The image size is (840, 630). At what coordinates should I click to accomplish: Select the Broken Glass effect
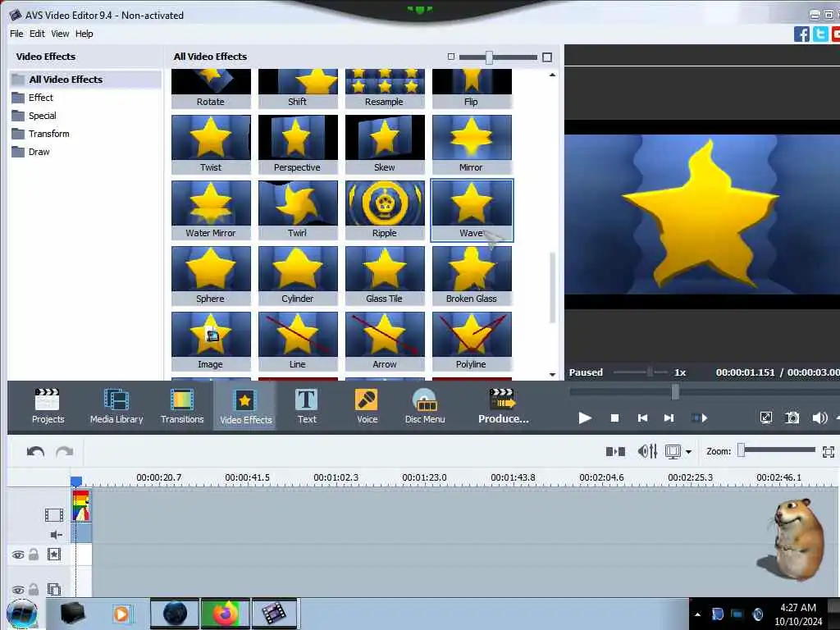pyautogui.click(x=472, y=276)
